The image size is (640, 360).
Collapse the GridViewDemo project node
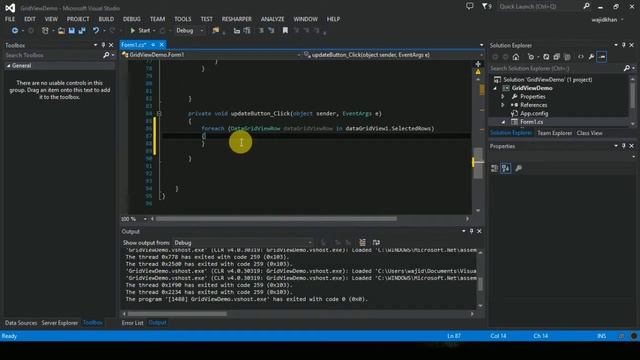click(495, 88)
